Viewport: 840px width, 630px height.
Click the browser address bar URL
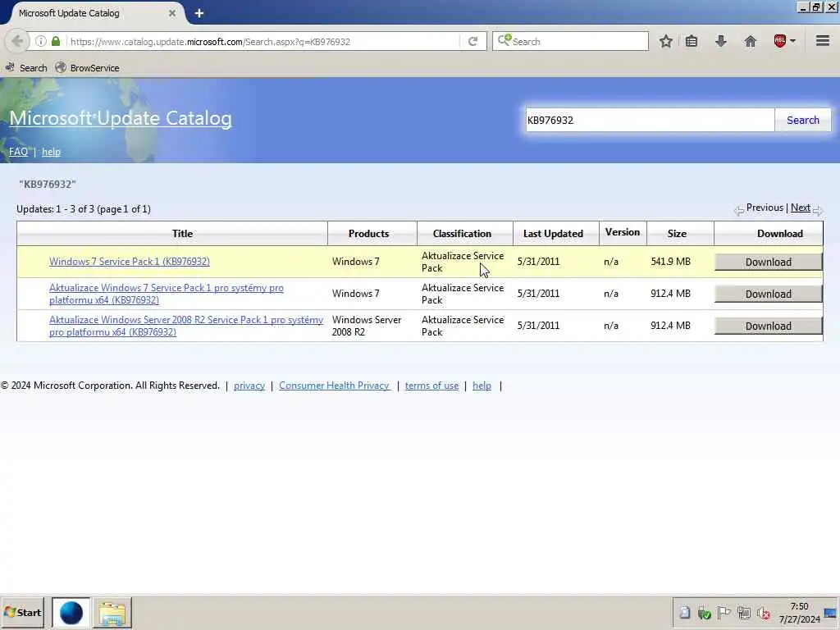pos(210,41)
